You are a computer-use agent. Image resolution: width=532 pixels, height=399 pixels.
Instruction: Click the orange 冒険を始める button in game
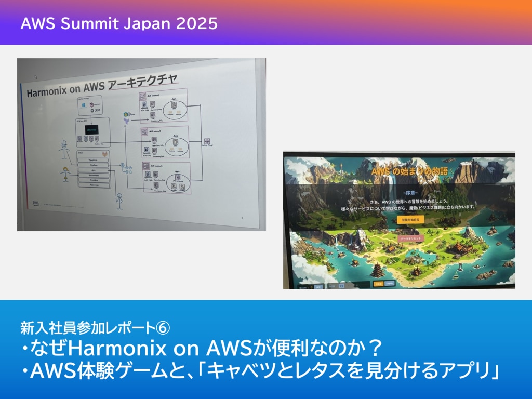[x=410, y=220]
